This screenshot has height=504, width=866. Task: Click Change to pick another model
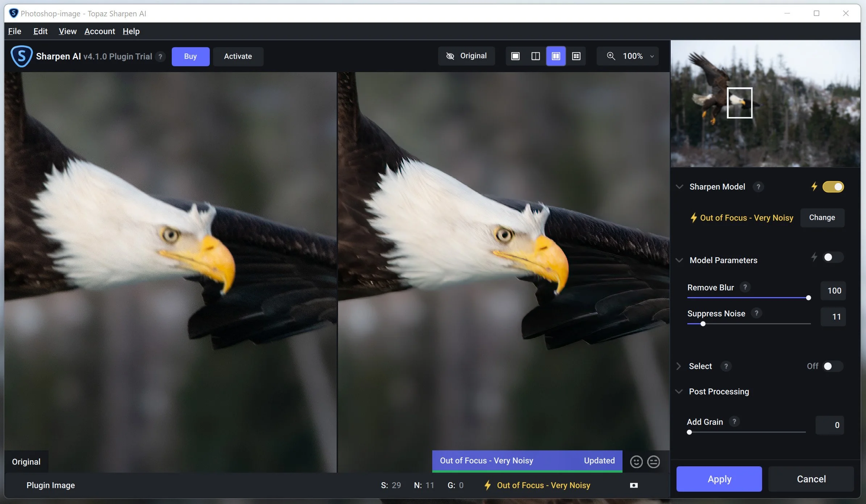coord(822,217)
